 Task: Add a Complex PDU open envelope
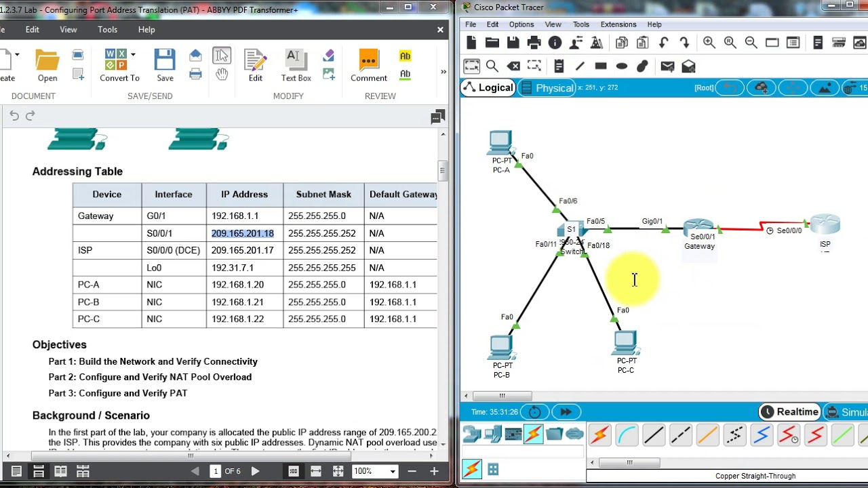[688, 66]
